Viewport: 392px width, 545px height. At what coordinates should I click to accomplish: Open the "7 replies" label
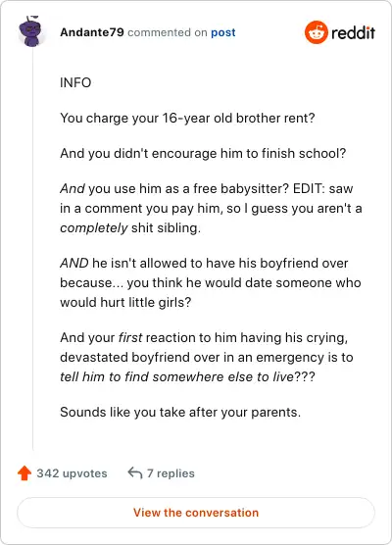click(x=171, y=473)
